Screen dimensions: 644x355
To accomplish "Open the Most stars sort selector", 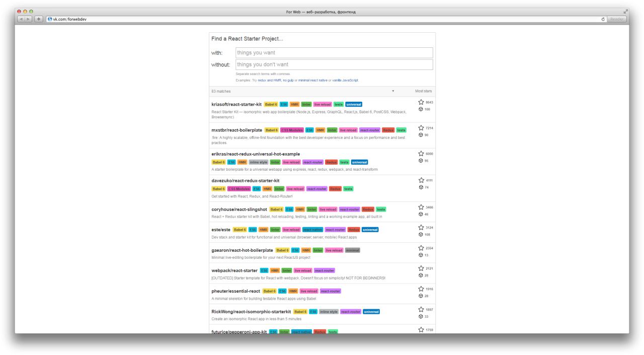I will point(423,91).
